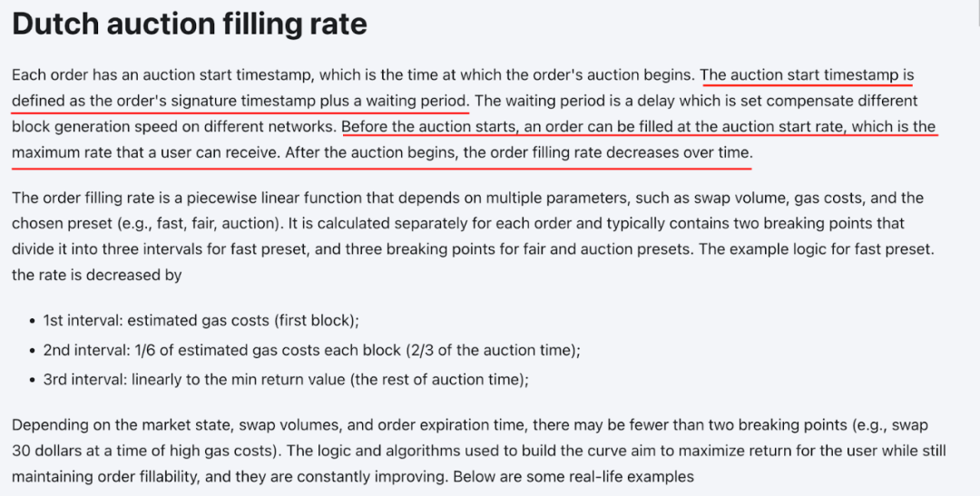Click the "2nd interval" bullet item
The height and width of the screenshot is (496, 980).
(x=311, y=350)
